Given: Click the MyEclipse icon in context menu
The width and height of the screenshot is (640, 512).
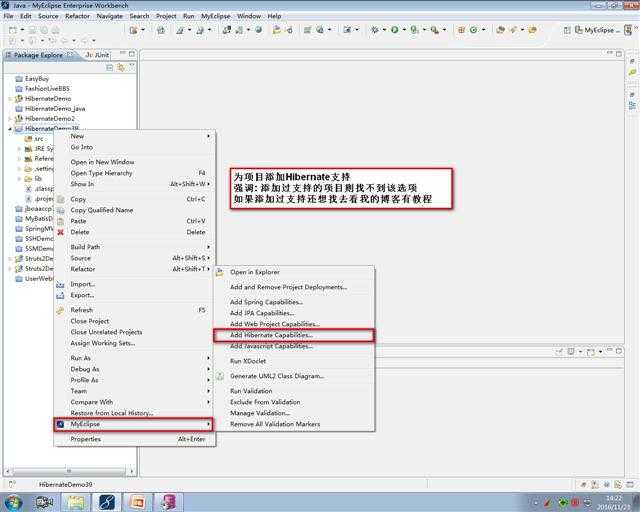Looking at the screenshot, I should (60, 424).
